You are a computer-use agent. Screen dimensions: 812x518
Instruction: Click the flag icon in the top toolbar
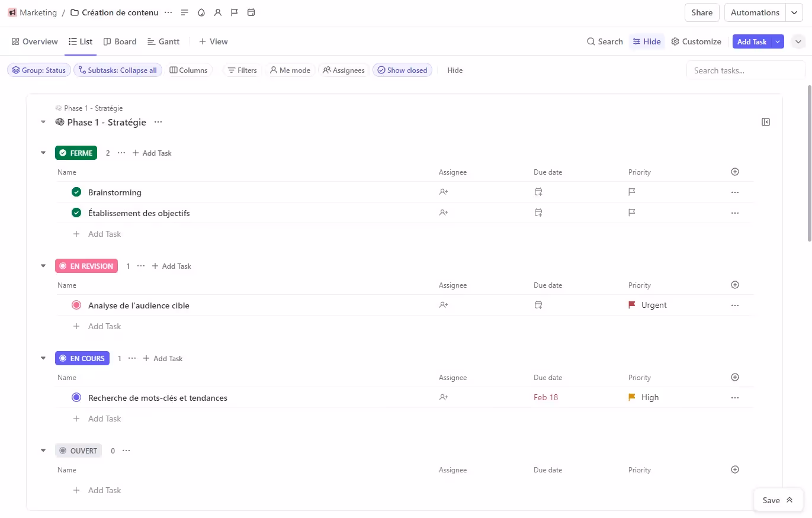(235, 12)
